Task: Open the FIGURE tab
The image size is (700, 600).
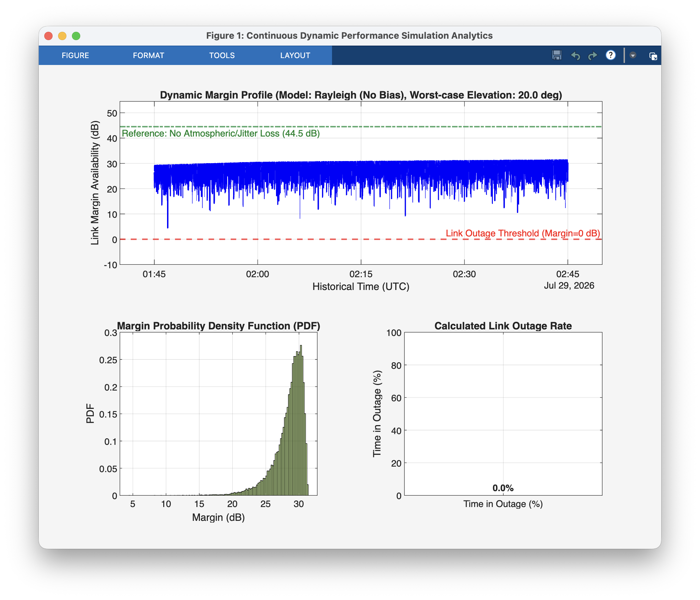Action: coord(75,55)
